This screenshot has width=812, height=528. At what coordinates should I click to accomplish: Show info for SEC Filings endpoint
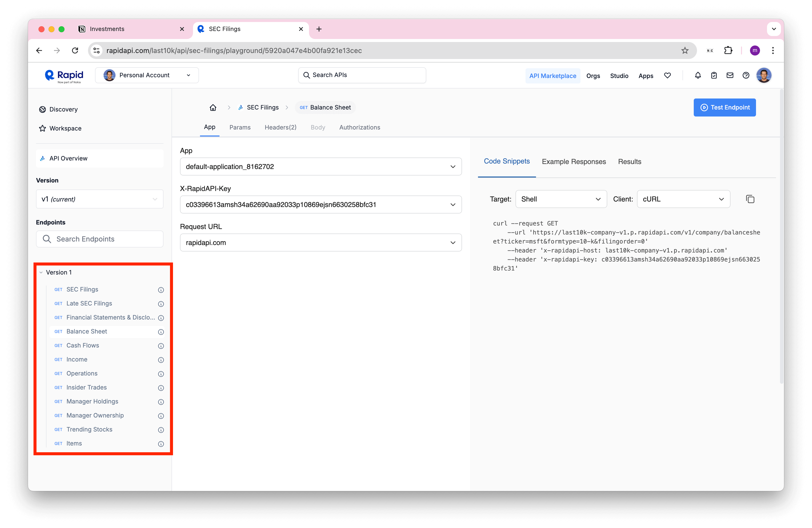[161, 290]
